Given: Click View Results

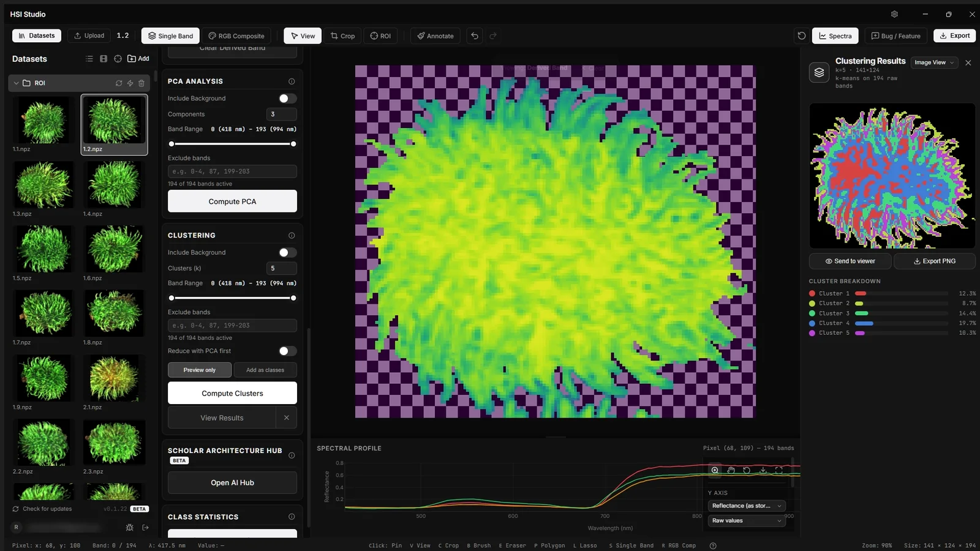Looking at the screenshot, I should point(222,418).
